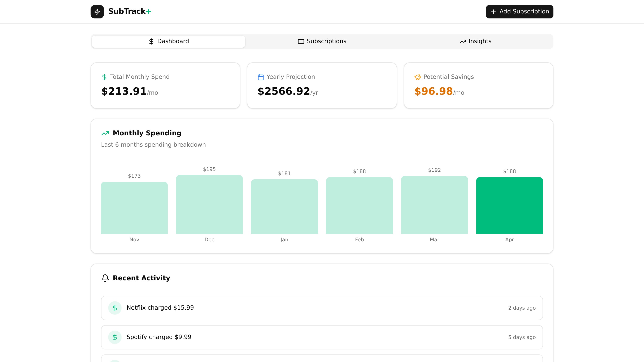Click the Mar bar showing $192
The width and height of the screenshot is (644, 362).
click(x=435, y=205)
